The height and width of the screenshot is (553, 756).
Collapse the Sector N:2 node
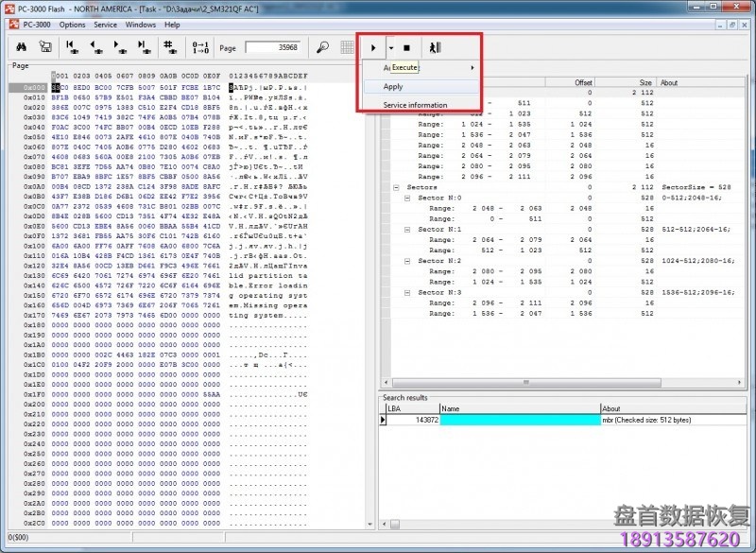407,261
